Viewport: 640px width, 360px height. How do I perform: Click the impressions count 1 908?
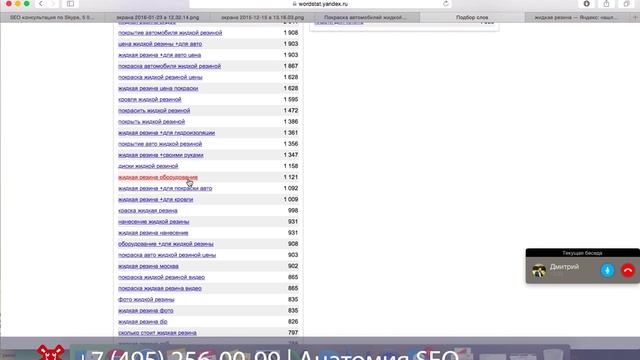pos(291,33)
